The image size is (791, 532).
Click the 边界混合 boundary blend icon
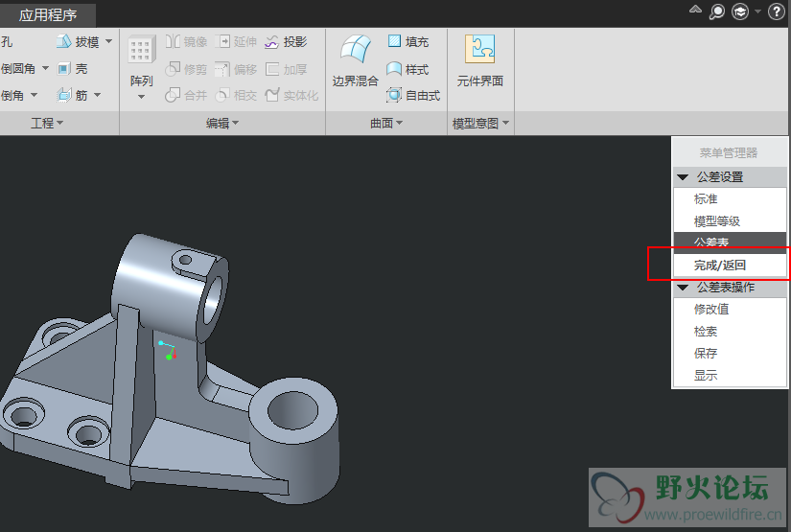[356, 50]
